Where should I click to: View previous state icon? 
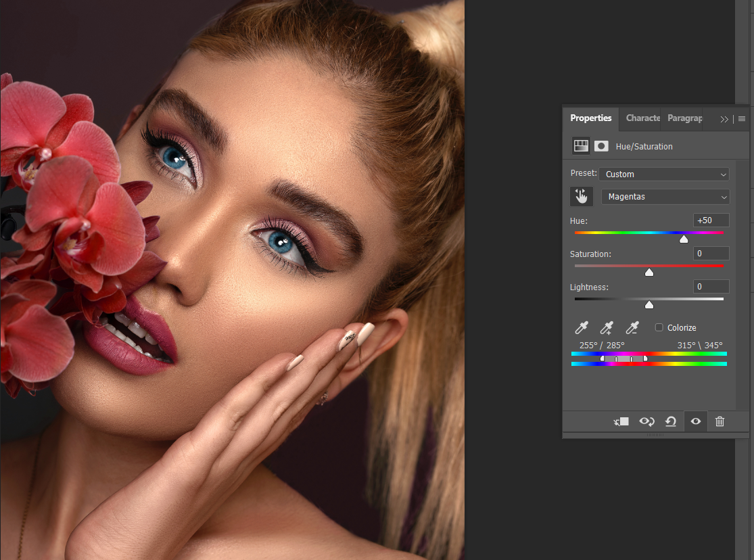point(646,421)
